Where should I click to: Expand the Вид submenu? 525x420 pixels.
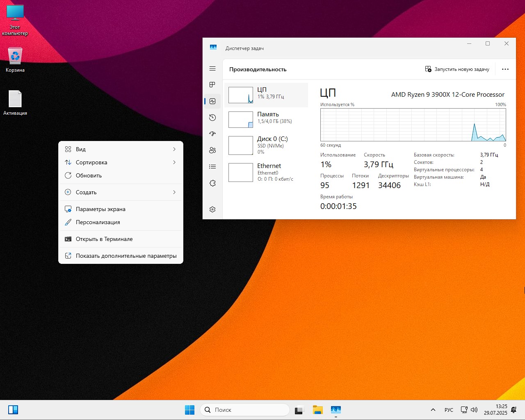click(121, 149)
